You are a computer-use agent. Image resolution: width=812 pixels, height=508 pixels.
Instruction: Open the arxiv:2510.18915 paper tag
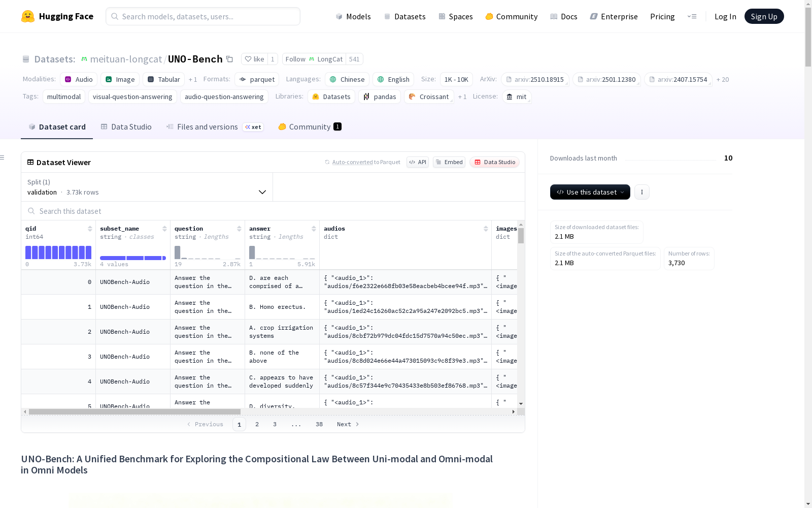535,79
